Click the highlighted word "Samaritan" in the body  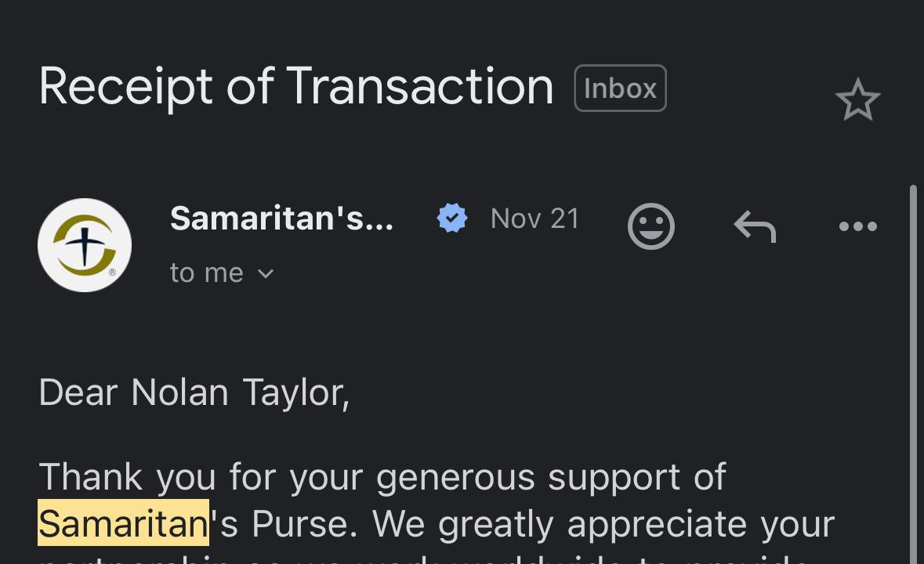tap(123, 523)
